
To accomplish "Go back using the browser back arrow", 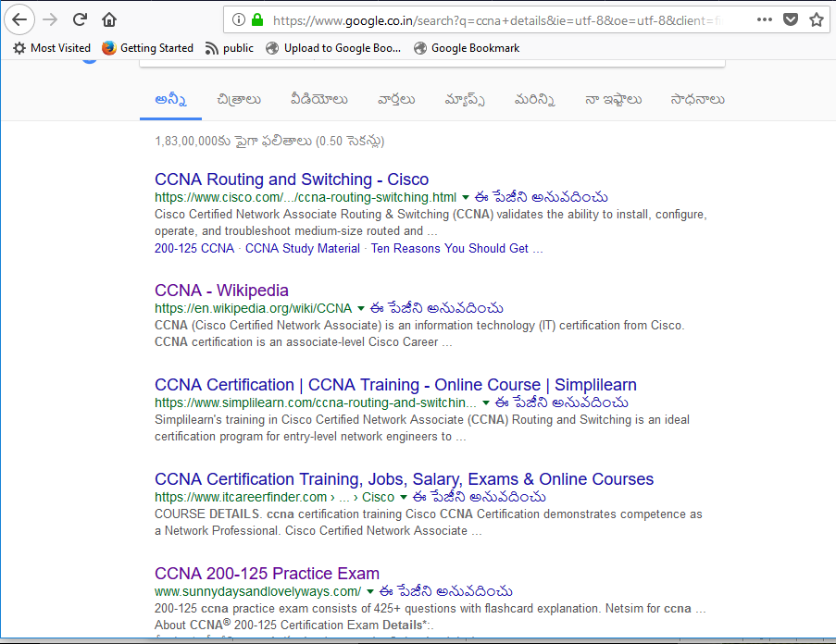I will 19,19.
